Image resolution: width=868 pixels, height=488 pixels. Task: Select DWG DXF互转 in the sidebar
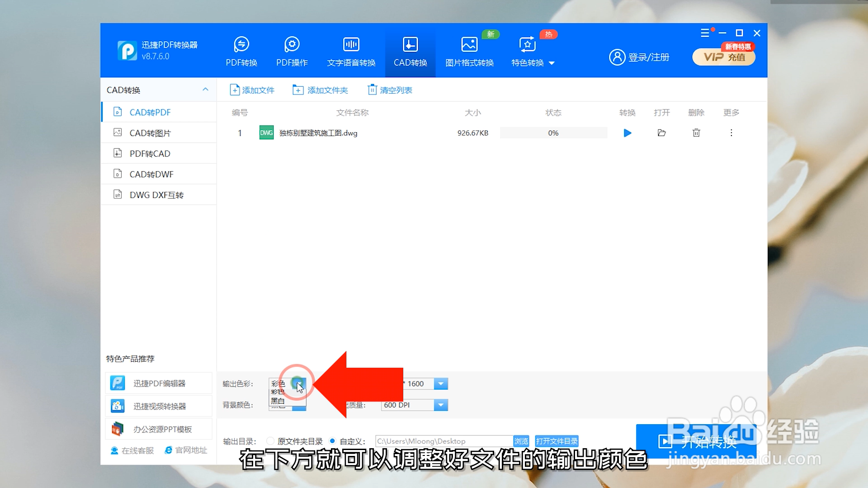pos(159,195)
